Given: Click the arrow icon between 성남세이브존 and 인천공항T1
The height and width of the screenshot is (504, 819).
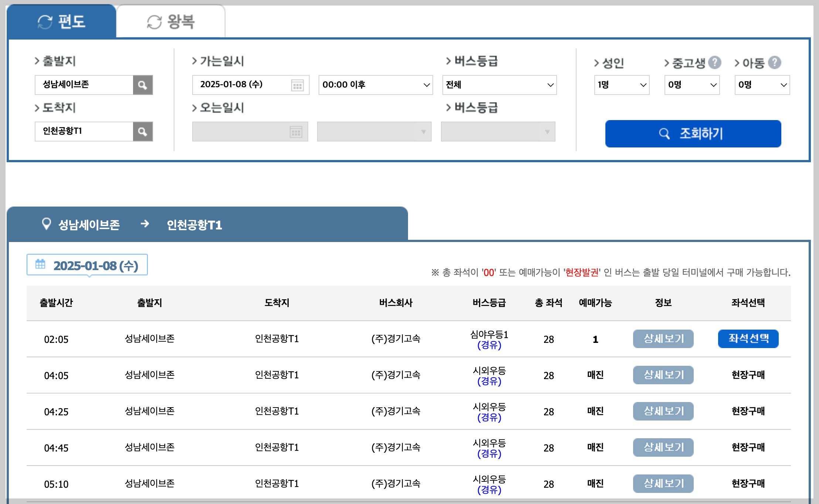Looking at the screenshot, I should (x=146, y=224).
